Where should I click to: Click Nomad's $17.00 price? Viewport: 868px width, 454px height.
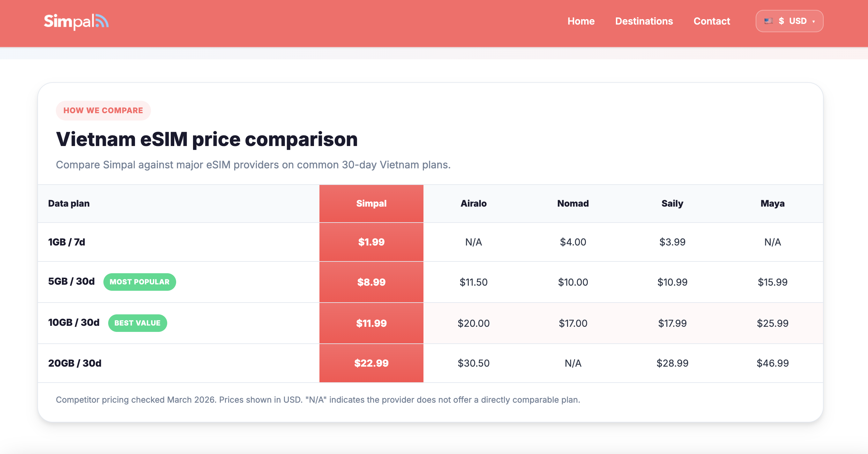click(573, 323)
